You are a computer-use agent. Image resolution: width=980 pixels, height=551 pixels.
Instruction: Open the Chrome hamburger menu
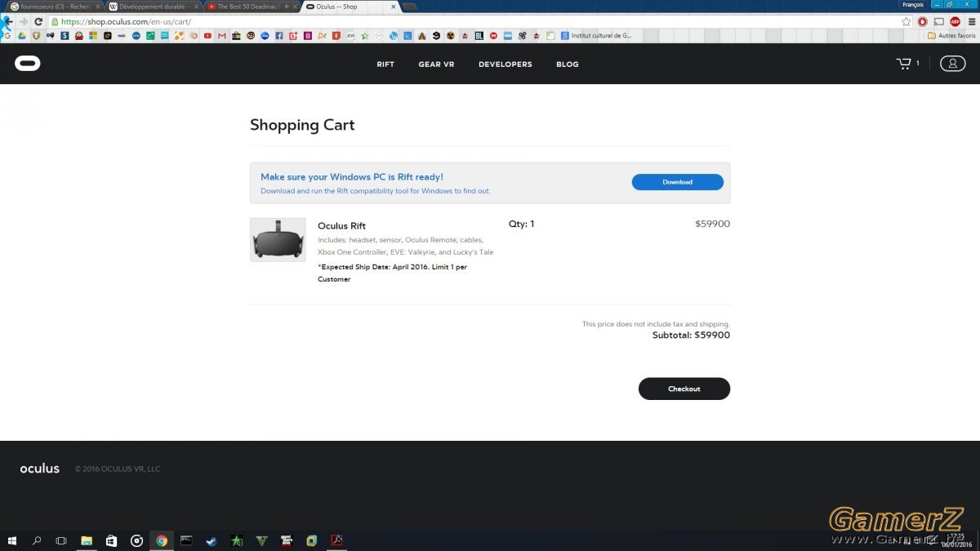point(971,21)
